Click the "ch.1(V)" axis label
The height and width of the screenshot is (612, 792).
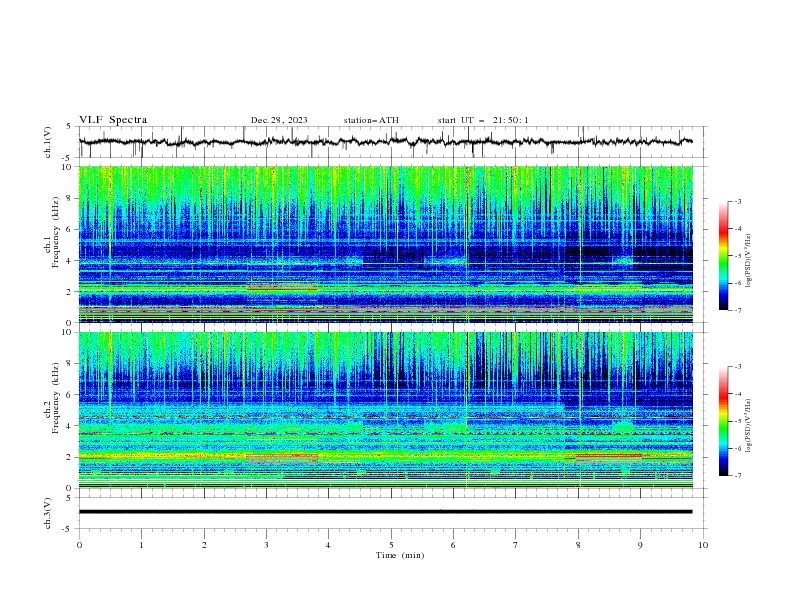tap(48, 142)
